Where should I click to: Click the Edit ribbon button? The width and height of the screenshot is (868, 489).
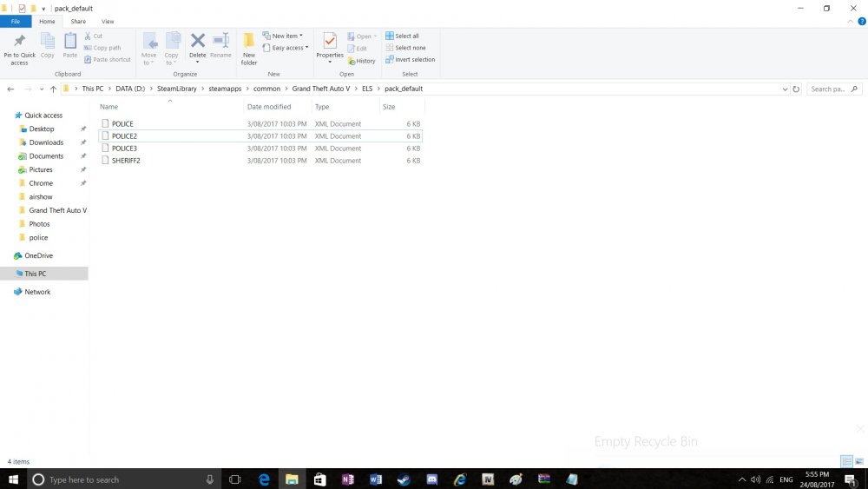pos(357,48)
